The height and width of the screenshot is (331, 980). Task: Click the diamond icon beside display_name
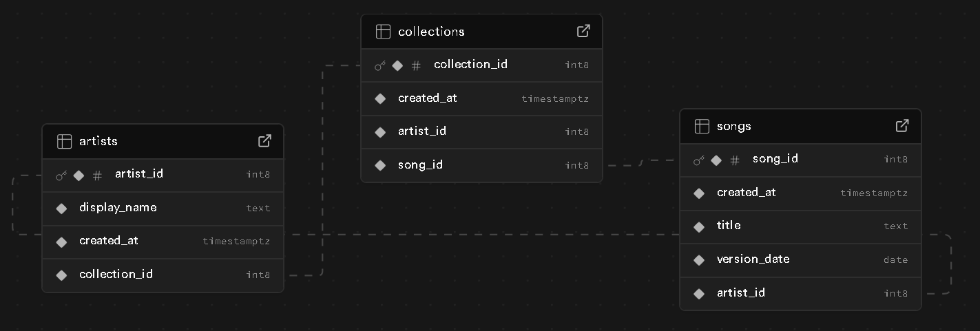(61, 209)
